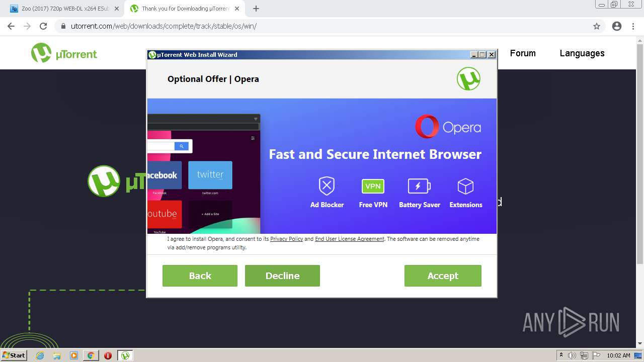Click the facebook tile in Opera preview

165,175
